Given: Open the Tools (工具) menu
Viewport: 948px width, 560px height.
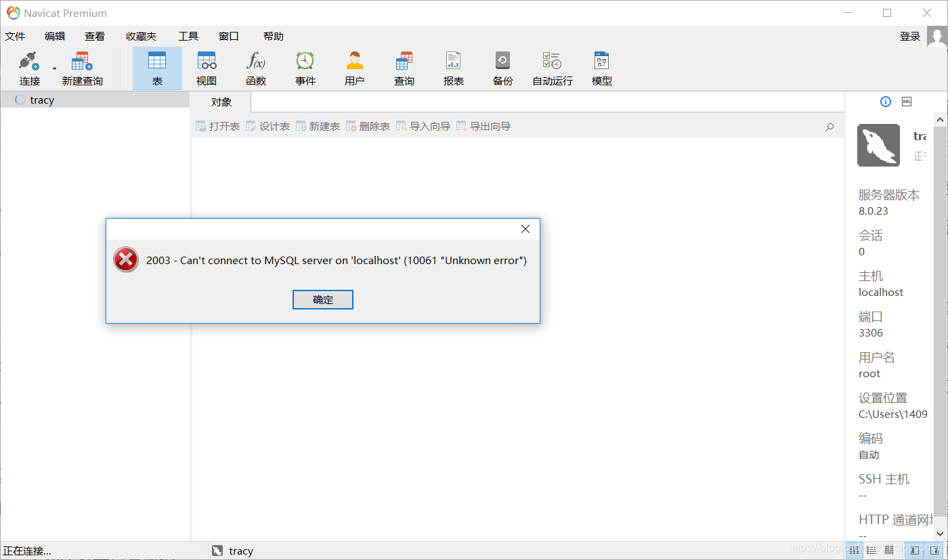Looking at the screenshot, I should tap(188, 37).
